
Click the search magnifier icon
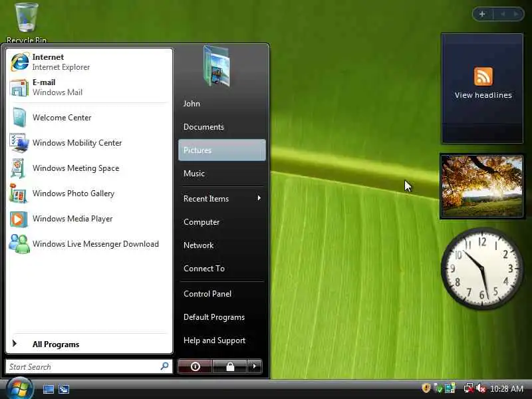(164, 366)
